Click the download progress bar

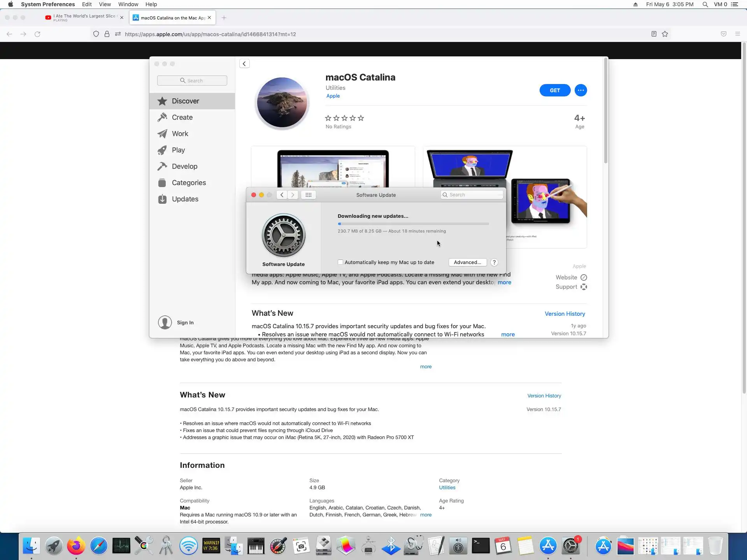coord(413,224)
